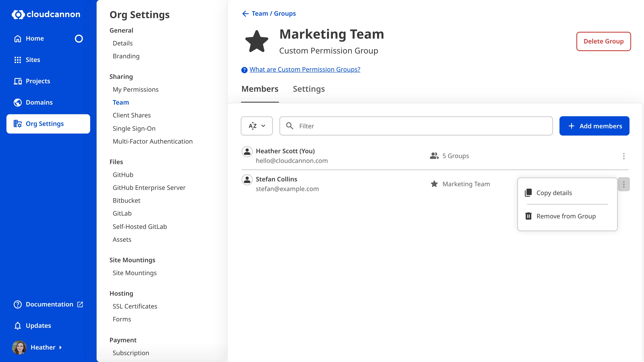Open Sites via the grid icon
Image resolution: width=644 pixels, height=362 pixels.
point(18,60)
